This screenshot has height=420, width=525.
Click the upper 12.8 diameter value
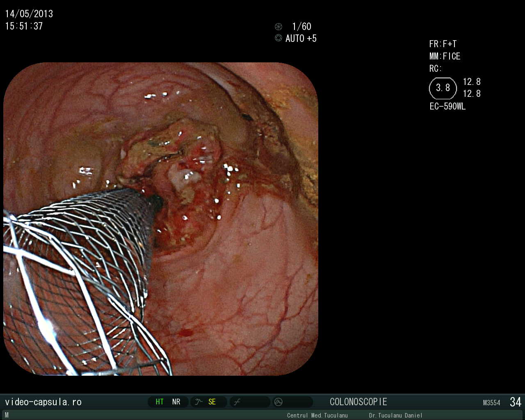coord(472,82)
